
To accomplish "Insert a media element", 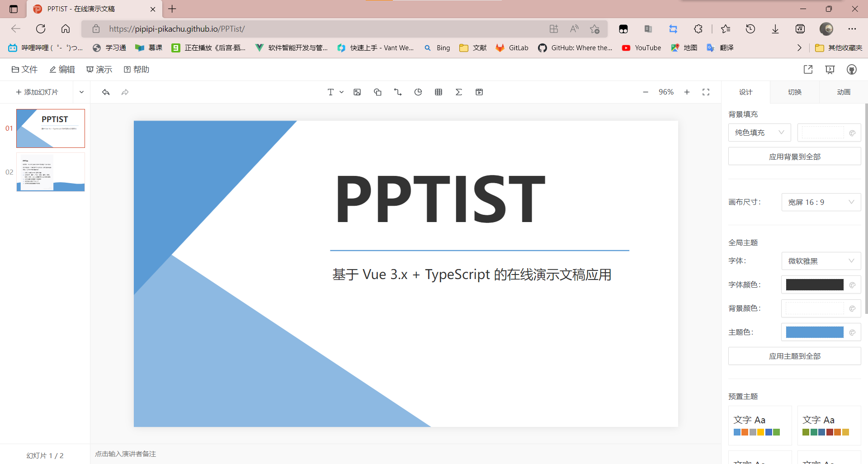I will (x=479, y=92).
